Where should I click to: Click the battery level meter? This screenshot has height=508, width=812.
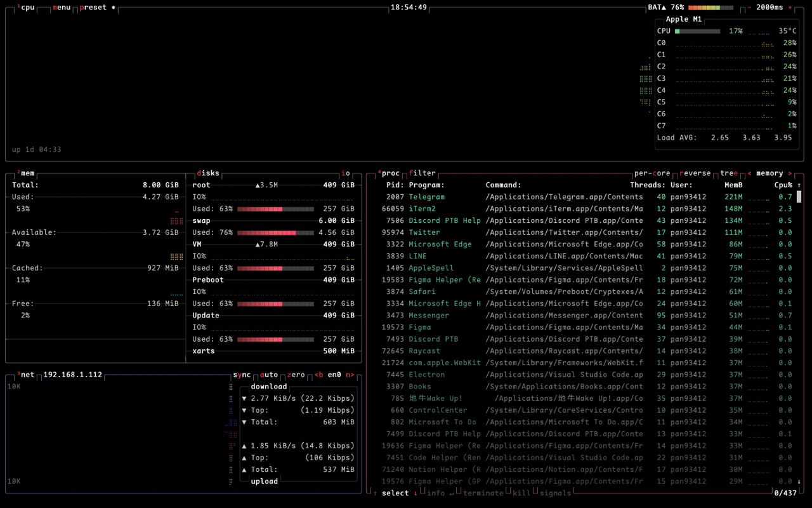coord(710,8)
